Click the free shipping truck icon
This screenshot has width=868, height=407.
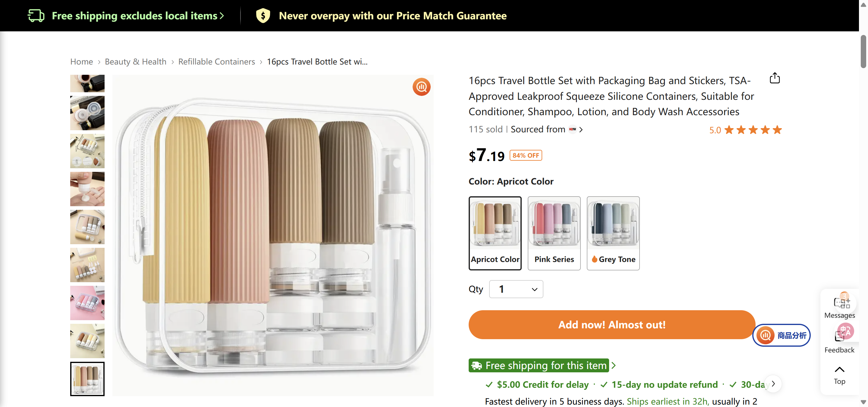36,15
